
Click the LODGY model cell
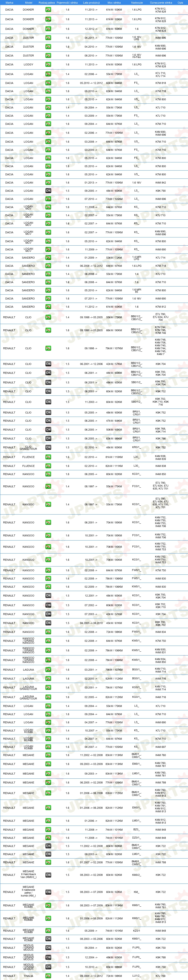tap(29, 65)
